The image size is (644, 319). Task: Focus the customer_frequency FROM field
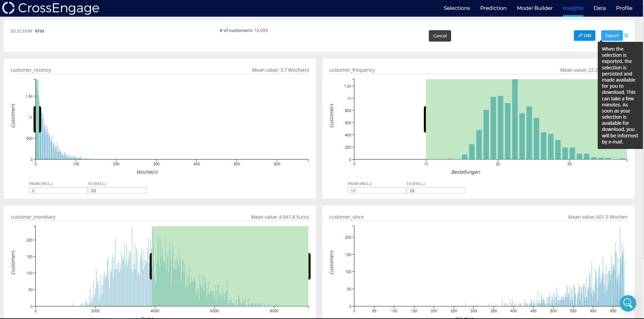pyautogui.click(x=377, y=190)
